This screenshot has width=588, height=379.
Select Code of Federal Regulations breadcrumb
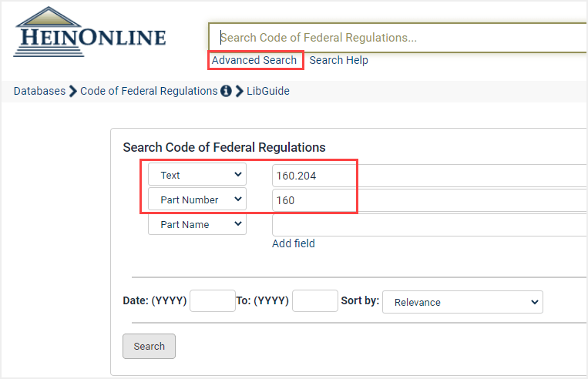[149, 91]
